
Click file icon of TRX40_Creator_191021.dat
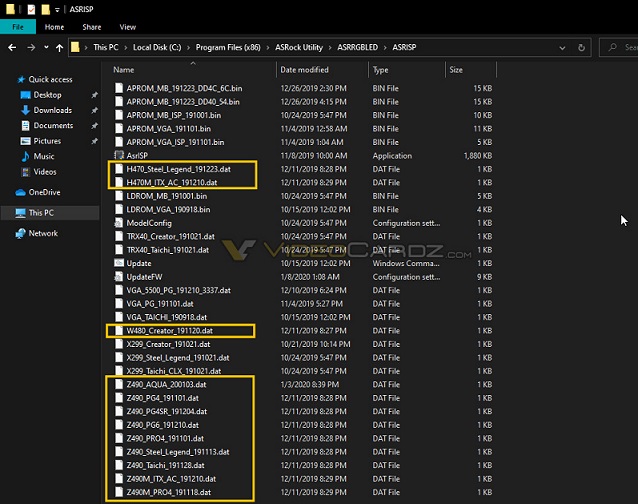[x=119, y=236]
